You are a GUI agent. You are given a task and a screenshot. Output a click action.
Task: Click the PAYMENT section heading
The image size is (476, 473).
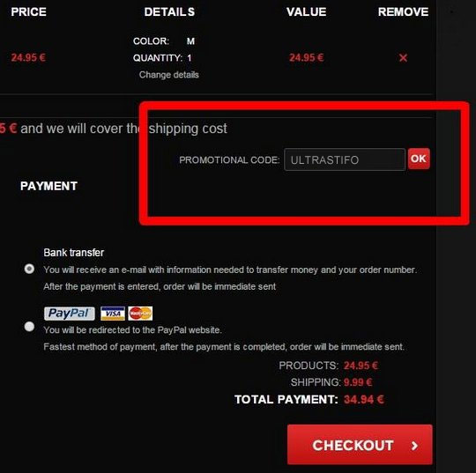[x=48, y=186]
